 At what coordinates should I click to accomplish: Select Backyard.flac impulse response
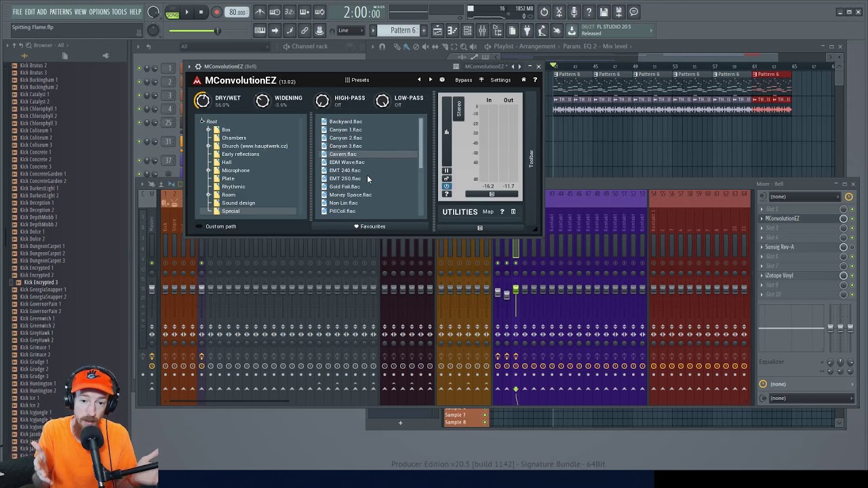345,121
